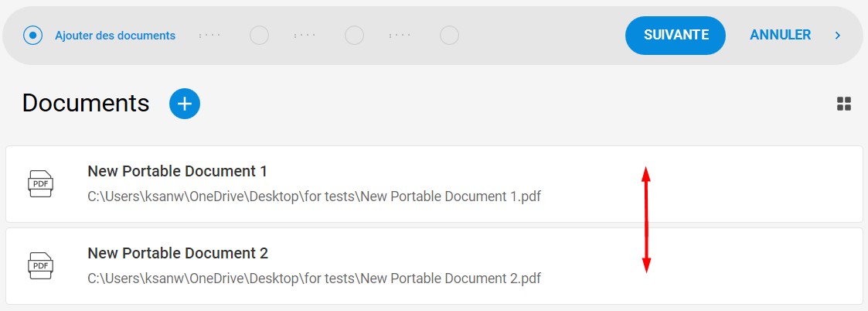Select the New Portable Document 1 title

[x=178, y=171]
